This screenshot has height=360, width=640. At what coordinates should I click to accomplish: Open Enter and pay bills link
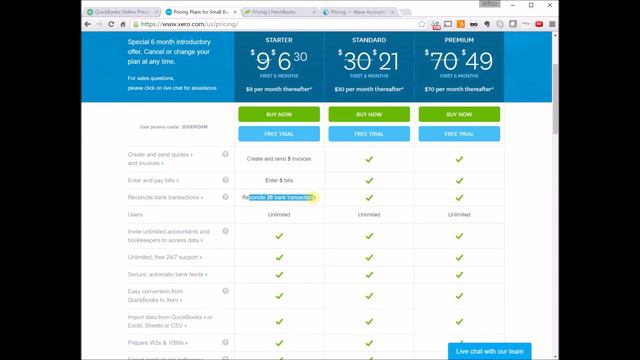153,180
